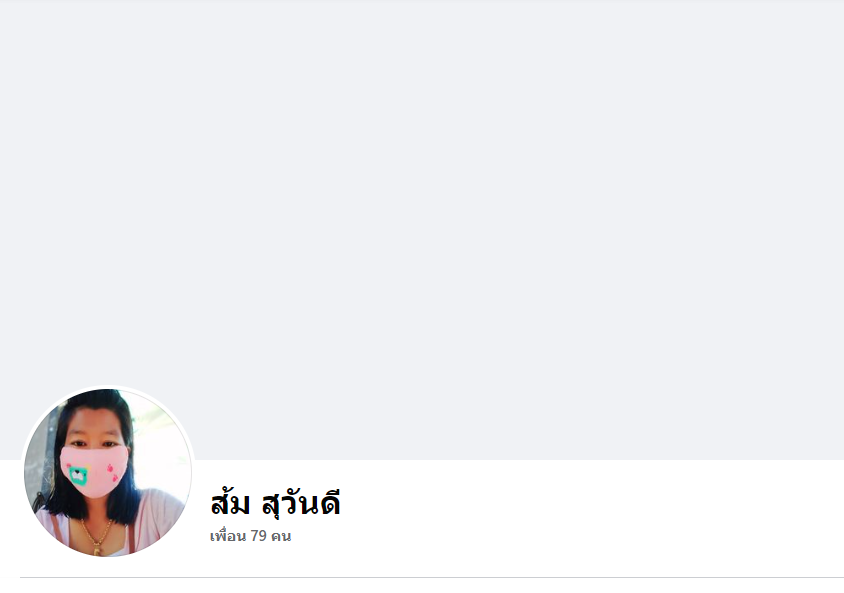Click the first name ส้ม in heading

[x=230, y=503]
